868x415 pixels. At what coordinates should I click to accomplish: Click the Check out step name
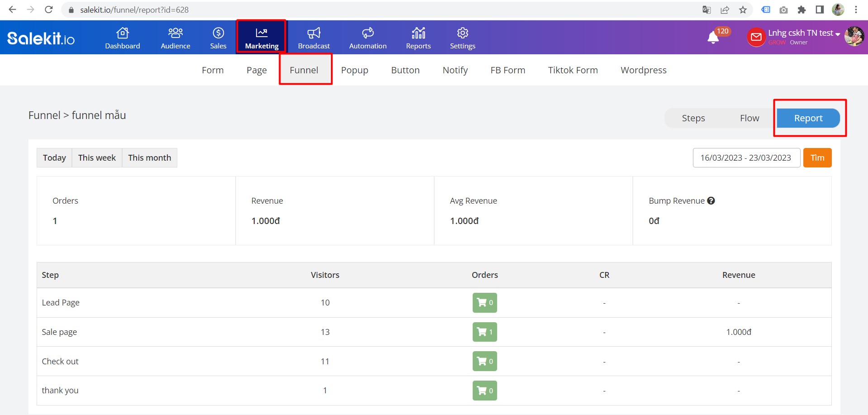coord(60,361)
